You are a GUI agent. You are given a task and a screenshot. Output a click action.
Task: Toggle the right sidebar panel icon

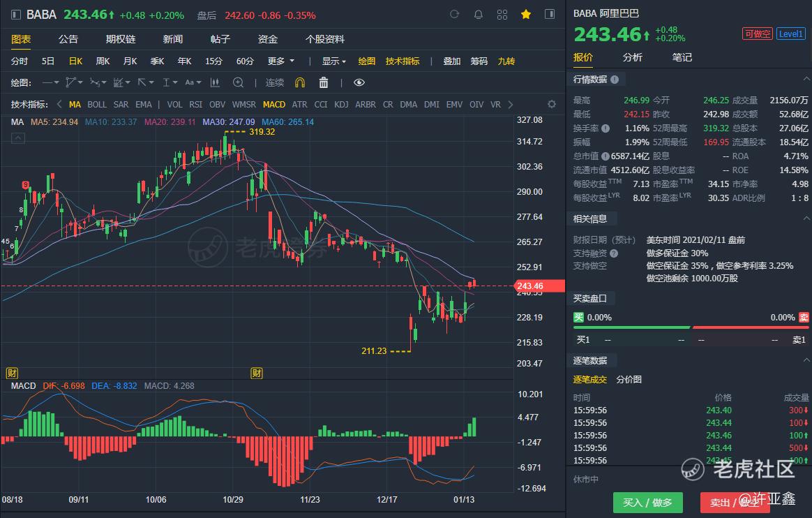[550, 15]
